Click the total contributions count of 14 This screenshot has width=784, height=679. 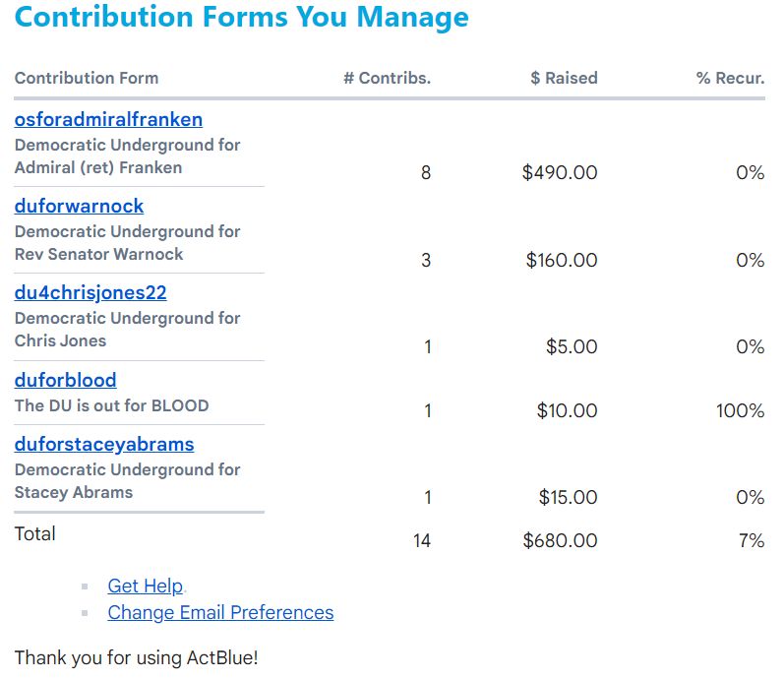coord(422,540)
